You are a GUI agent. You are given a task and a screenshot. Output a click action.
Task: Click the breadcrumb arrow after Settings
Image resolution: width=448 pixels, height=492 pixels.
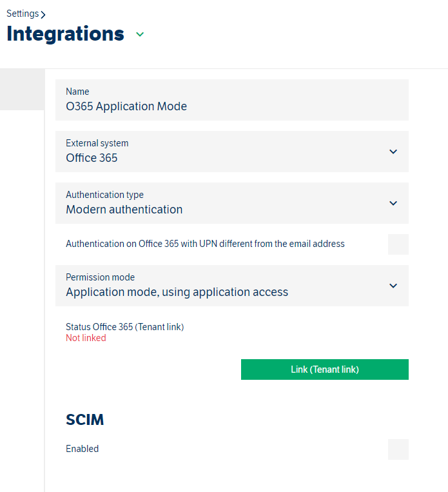point(43,15)
